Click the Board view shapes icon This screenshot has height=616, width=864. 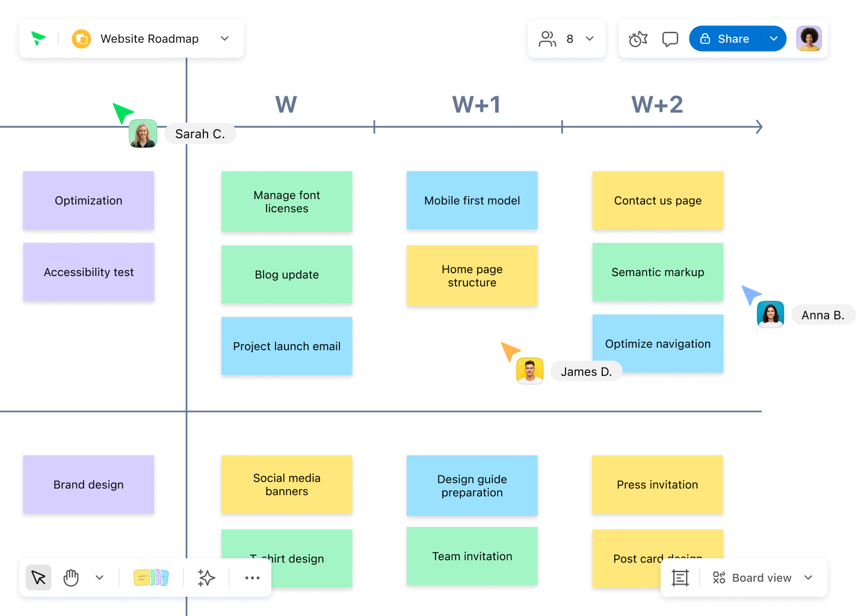(719, 577)
